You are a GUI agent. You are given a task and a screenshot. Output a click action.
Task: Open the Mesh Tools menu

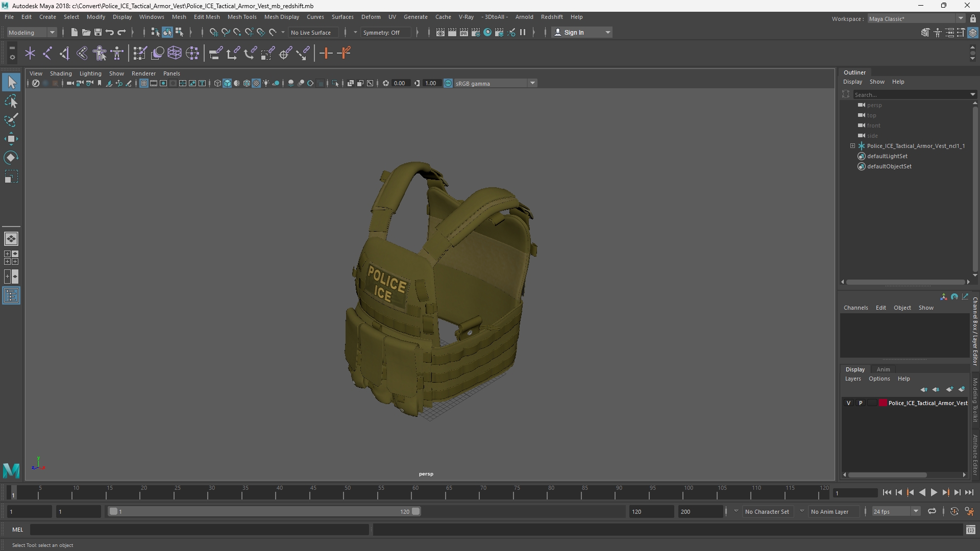[242, 17]
